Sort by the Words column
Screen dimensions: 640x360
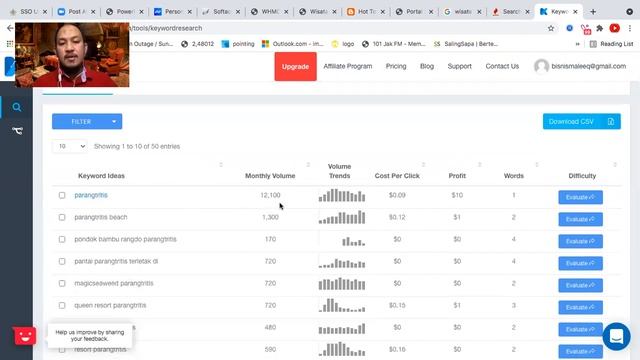[537, 164]
